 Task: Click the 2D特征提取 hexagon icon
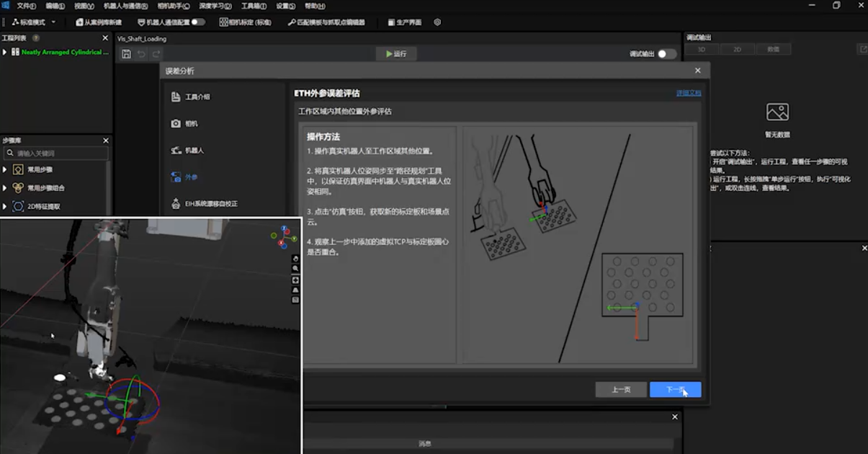(x=18, y=206)
